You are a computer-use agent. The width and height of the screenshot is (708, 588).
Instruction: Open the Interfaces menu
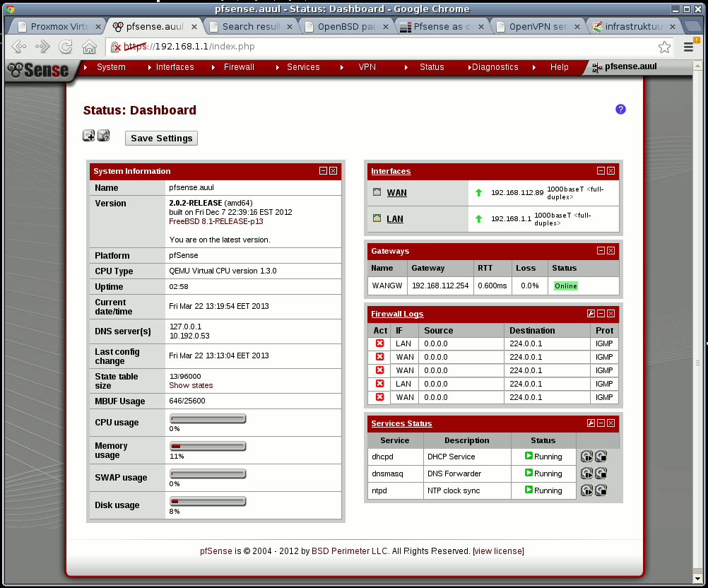[x=175, y=67]
